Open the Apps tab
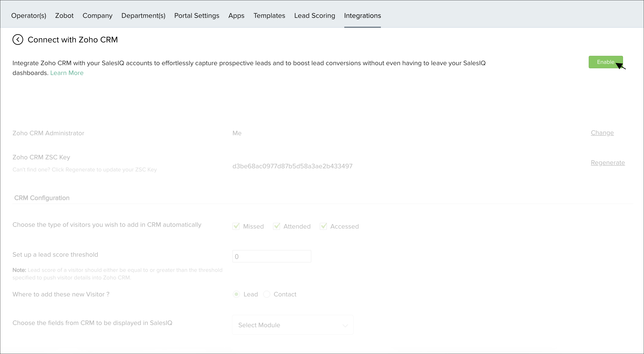 point(236,15)
